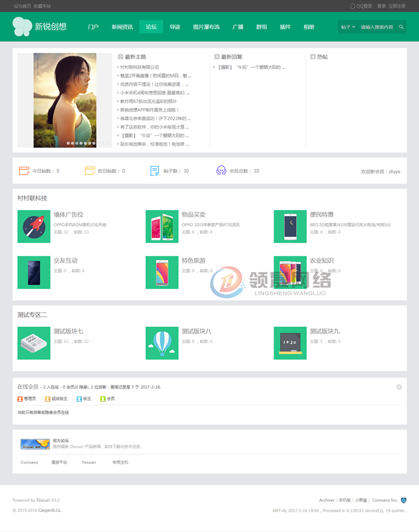Open the 测试版块九 forum
This screenshot has height=532, width=419.
pyautogui.click(x=325, y=331)
